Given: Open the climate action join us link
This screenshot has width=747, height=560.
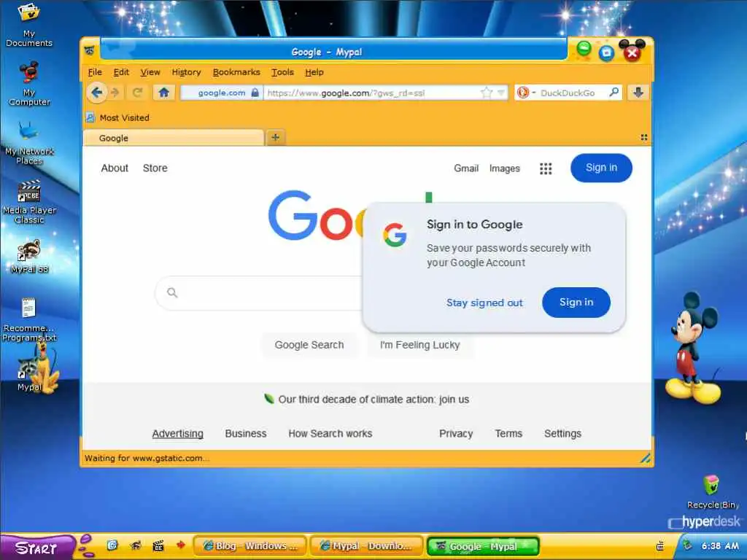Looking at the screenshot, I should (373, 399).
